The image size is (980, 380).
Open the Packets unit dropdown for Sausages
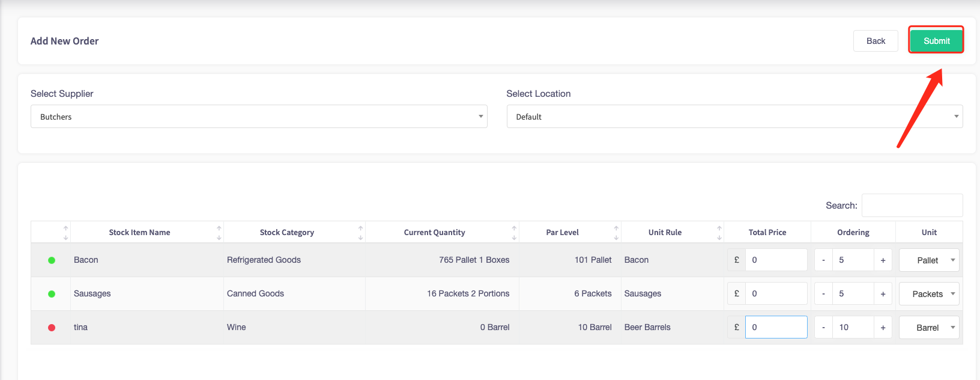(x=929, y=294)
